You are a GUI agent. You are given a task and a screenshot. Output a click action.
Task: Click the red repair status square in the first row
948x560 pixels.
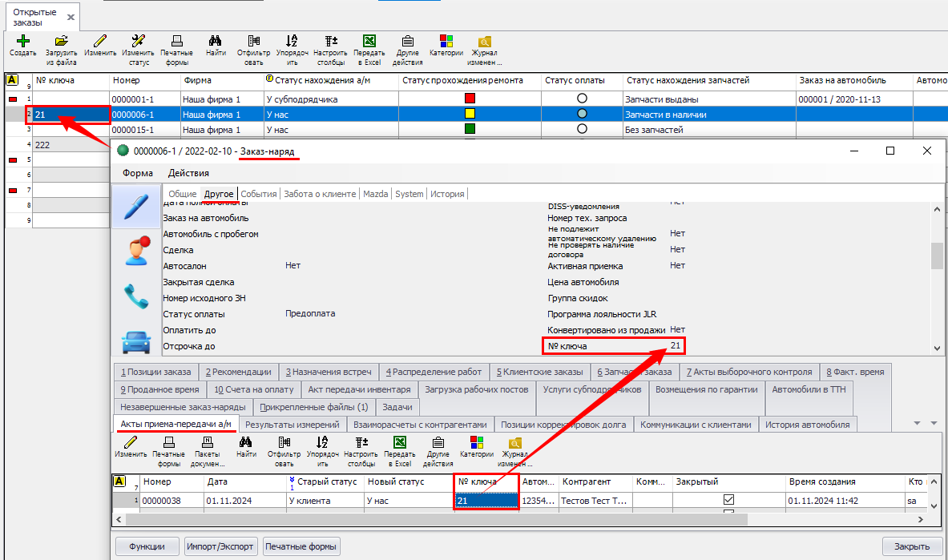pos(470,99)
